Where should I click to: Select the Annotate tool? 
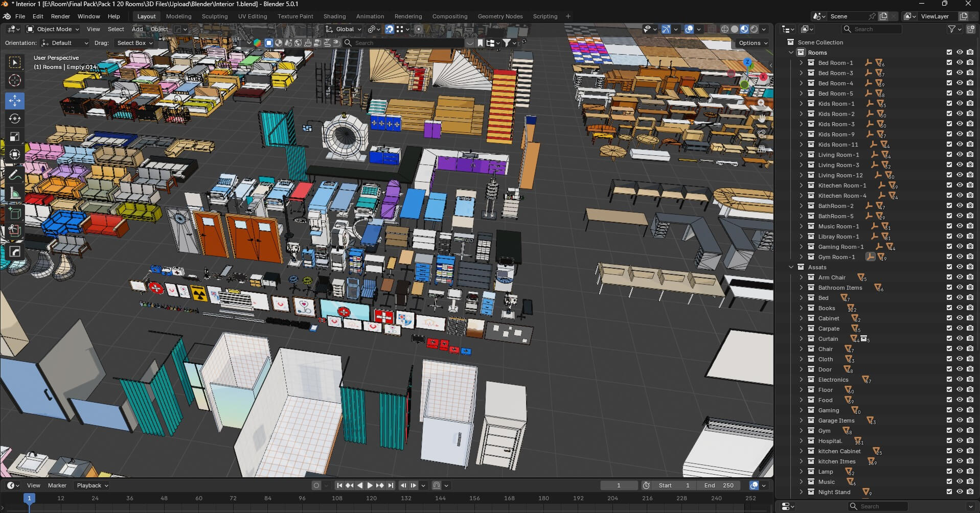click(x=15, y=175)
